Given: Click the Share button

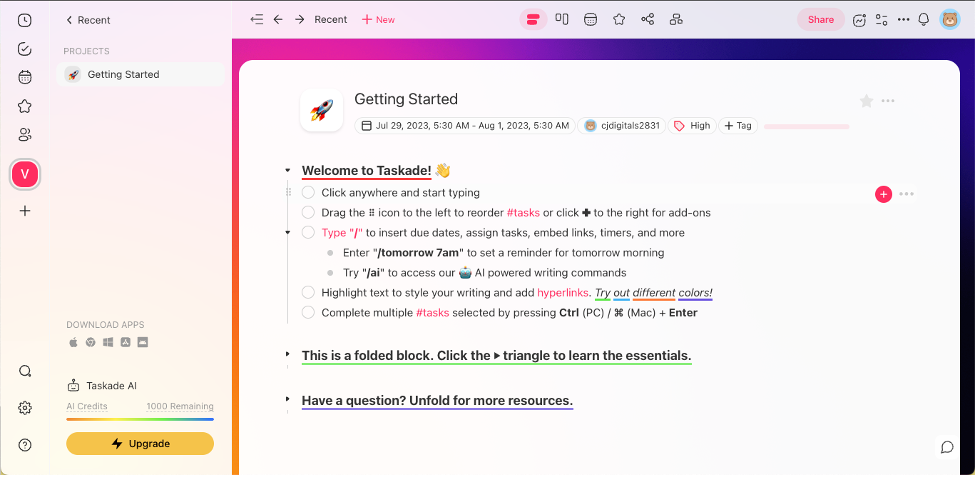Looking at the screenshot, I should pos(821,19).
